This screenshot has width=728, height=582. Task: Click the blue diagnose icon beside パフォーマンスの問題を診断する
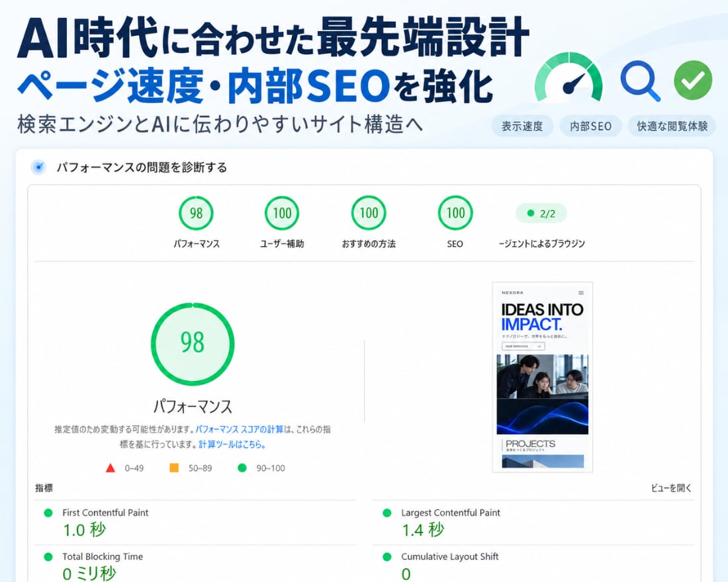(39, 167)
